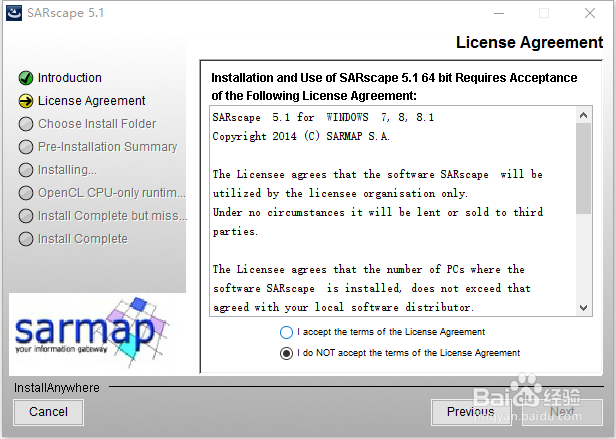Click the Pre-Installation Summary step label
This screenshot has width=616, height=439.
click(108, 147)
